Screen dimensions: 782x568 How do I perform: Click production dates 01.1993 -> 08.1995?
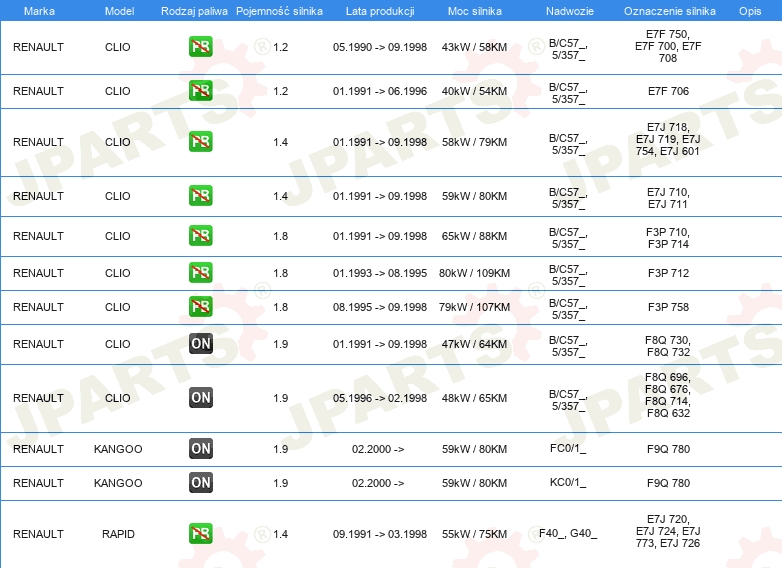click(380, 273)
